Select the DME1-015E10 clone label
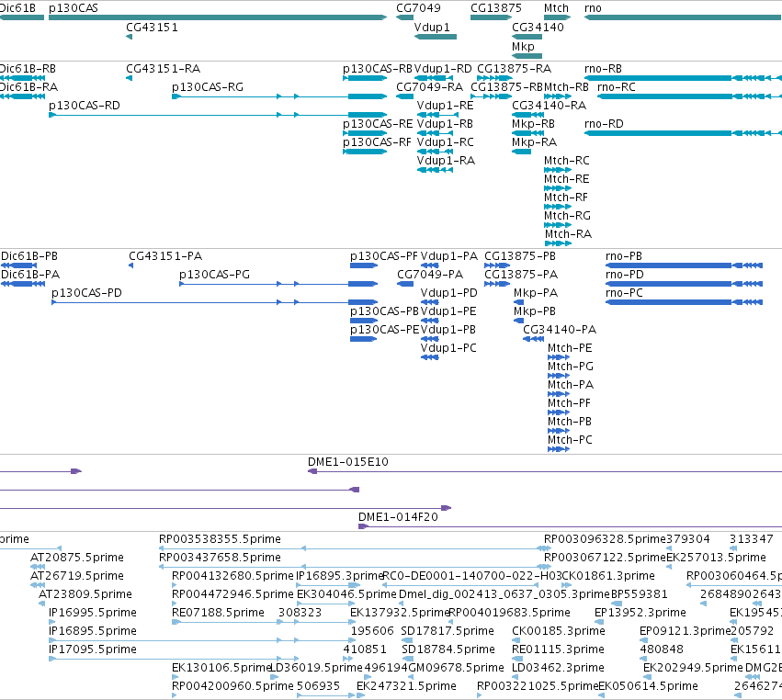This screenshot has width=782, height=700. [348, 462]
